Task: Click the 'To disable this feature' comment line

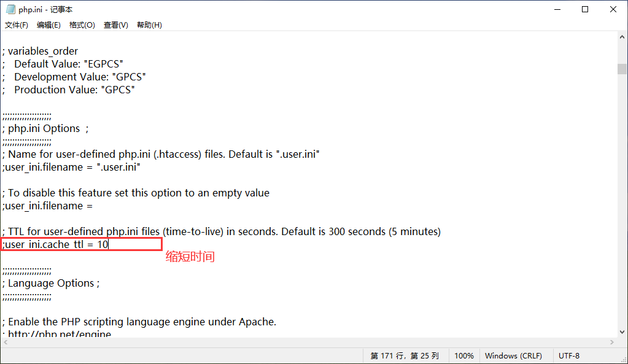Action: tap(136, 193)
